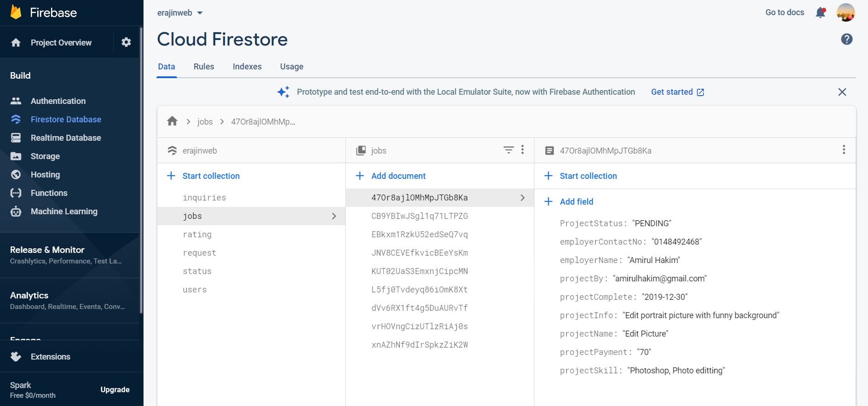The image size is (868, 406).
Task: Open Realtime Database in sidebar
Action: point(66,138)
